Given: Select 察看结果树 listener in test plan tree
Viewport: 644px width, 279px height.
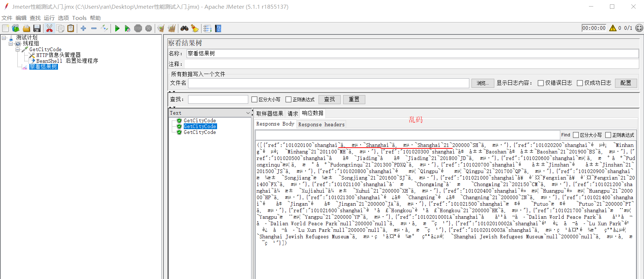Looking at the screenshot, I should [x=43, y=66].
